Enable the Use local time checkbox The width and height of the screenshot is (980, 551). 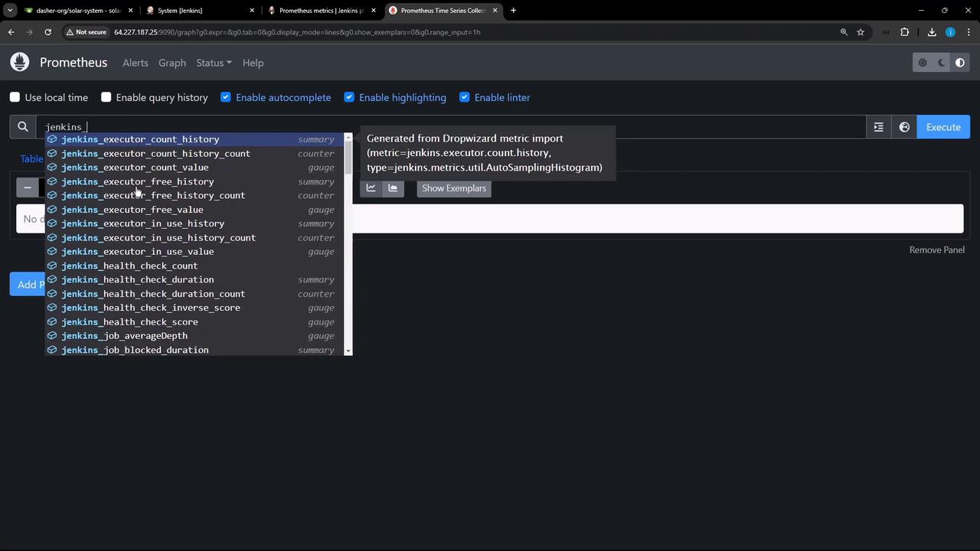coord(15,97)
